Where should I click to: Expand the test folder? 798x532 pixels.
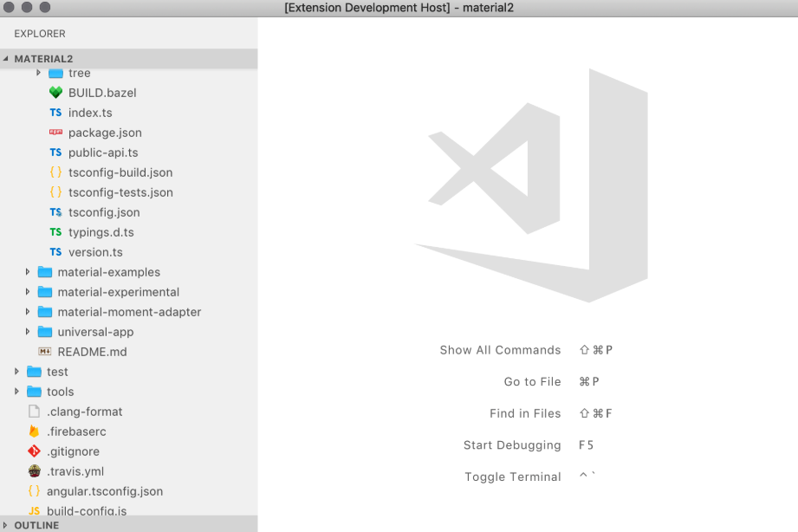tap(16, 372)
